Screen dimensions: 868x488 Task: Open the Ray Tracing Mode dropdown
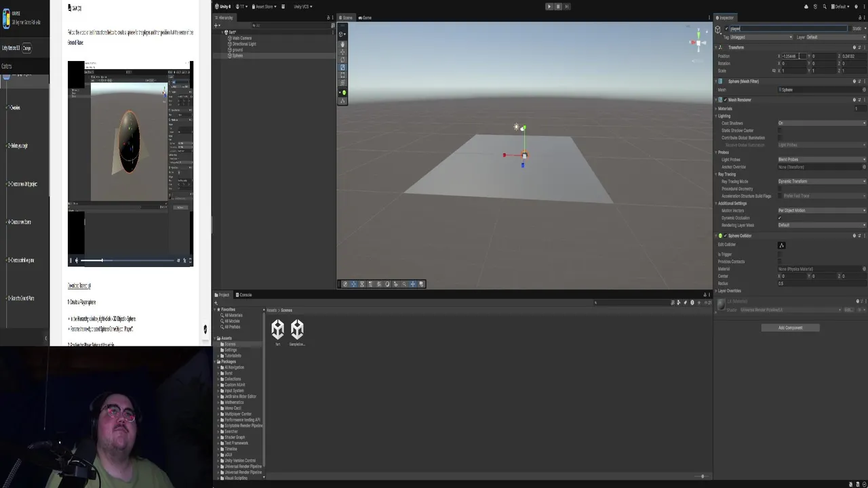(x=822, y=181)
